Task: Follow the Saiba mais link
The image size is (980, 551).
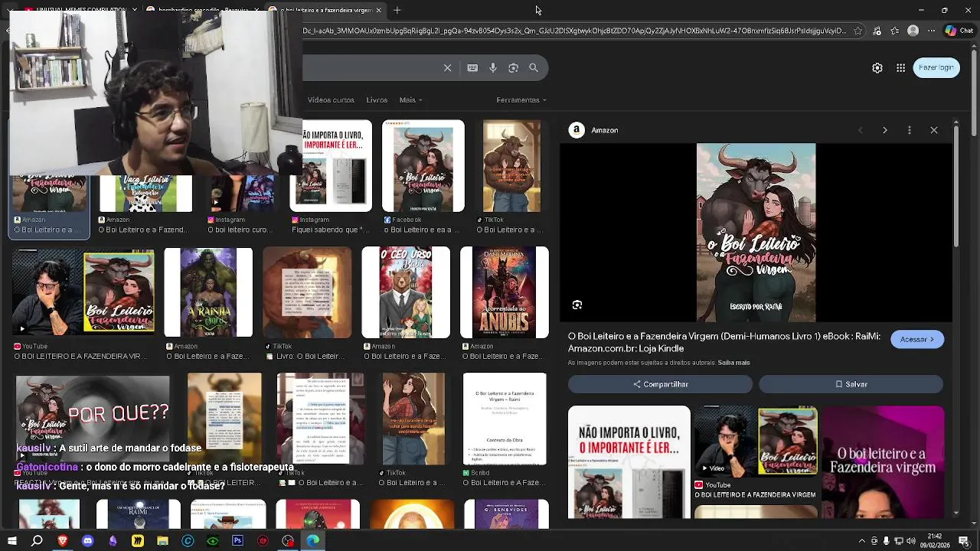Action: (733, 363)
